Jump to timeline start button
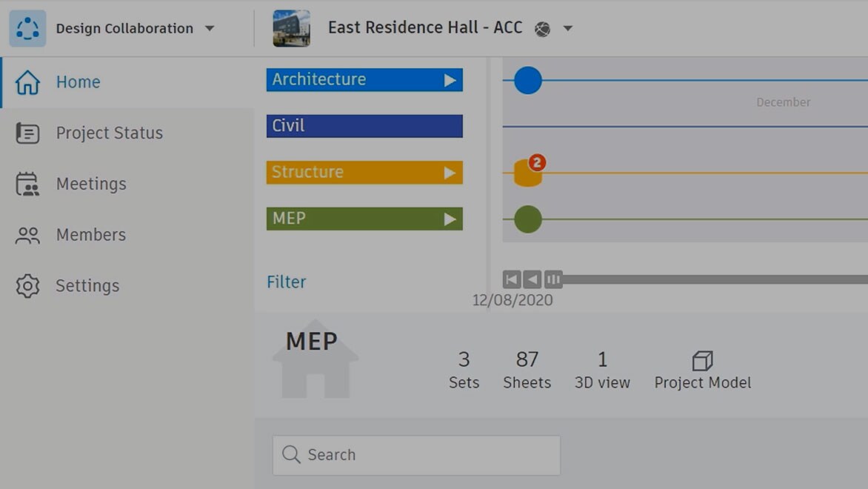868x489 pixels. coord(511,279)
